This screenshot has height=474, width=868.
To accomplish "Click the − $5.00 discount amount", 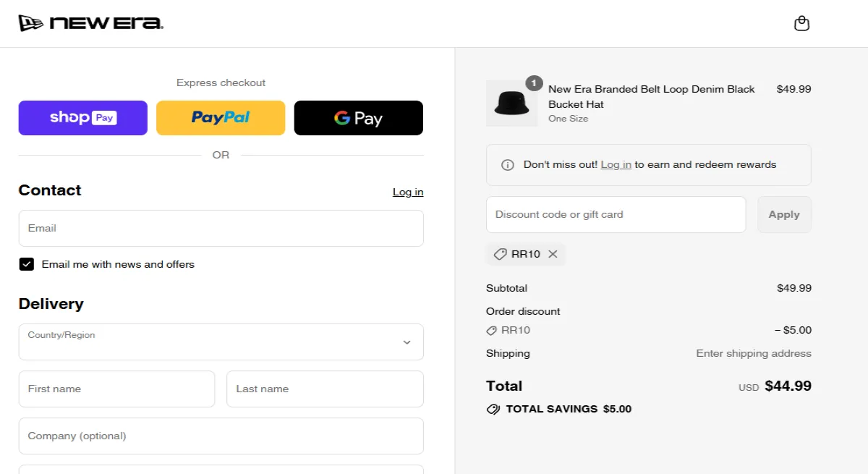I will pyautogui.click(x=793, y=330).
